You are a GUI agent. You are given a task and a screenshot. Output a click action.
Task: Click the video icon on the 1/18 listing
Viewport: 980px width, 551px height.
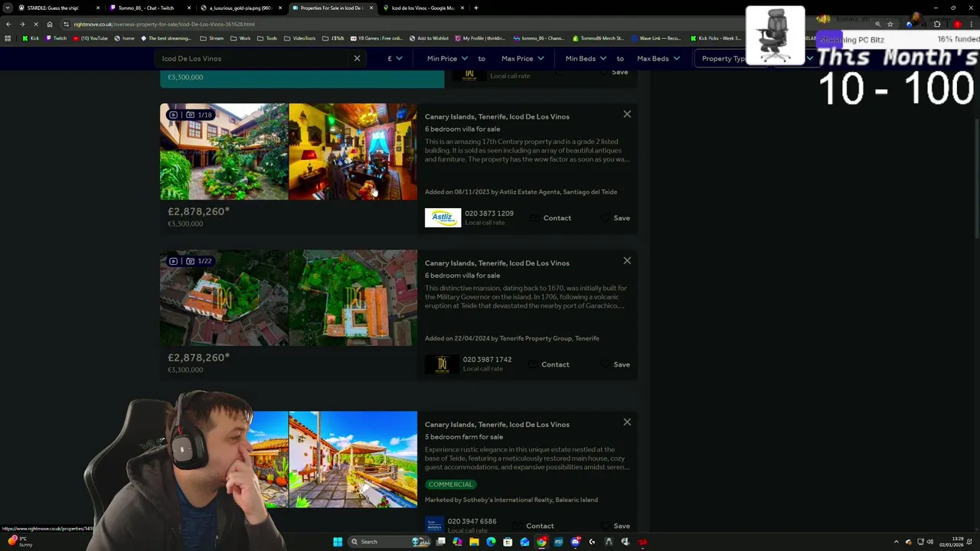[x=173, y=115]
